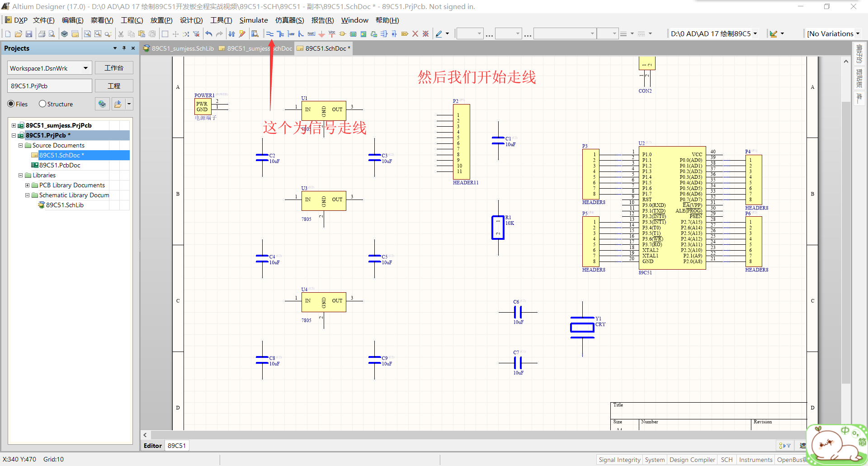Expand the 89C51_sumjess.PrjPcb project node
The width and height of the screenshot is (868, 466).
click(x=14, y=125)
